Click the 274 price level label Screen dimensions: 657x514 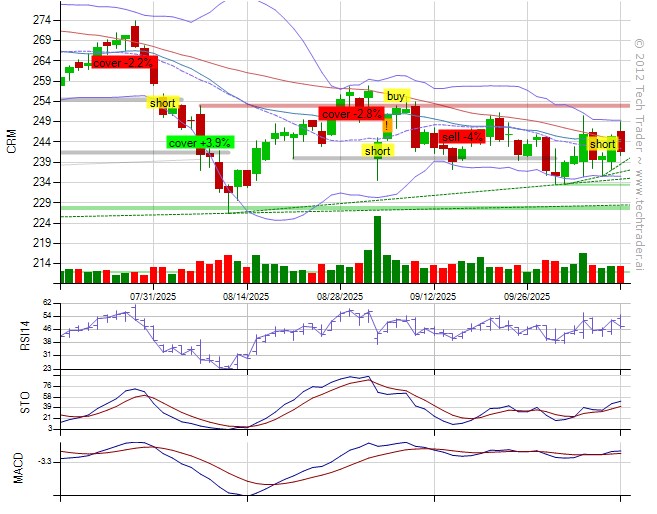(42, 20)
